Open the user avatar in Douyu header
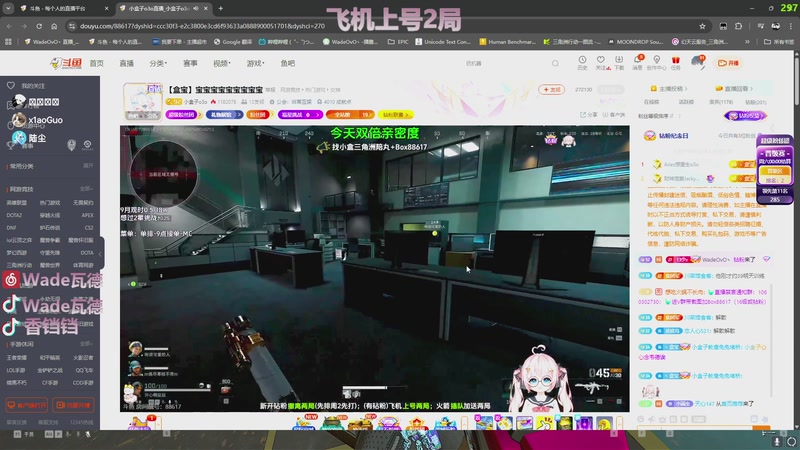Viewport: 800px width, 450px height. click(697, 62)
